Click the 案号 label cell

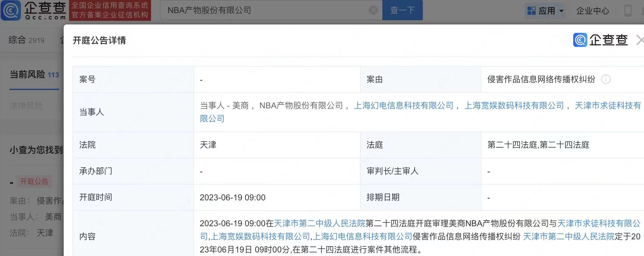coord(133,79)
